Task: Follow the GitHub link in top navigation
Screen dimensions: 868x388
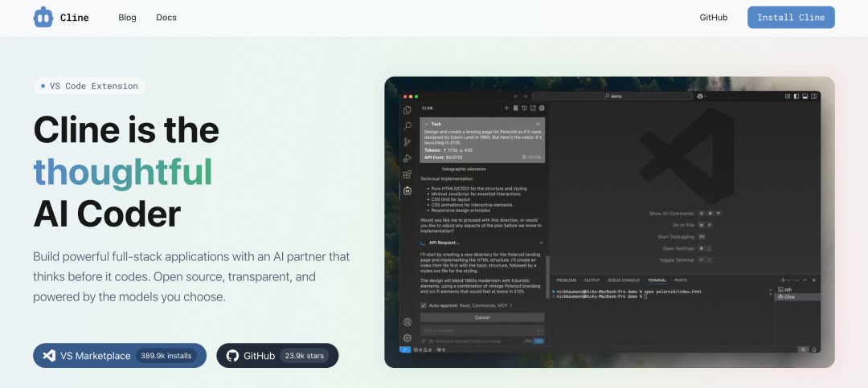Action: 714,17
